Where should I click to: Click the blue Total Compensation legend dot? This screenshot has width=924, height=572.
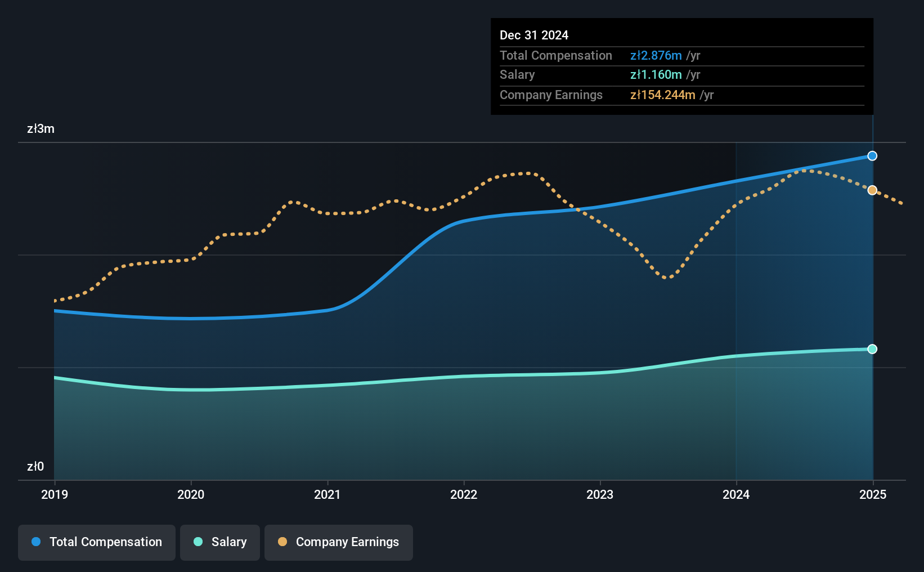click(x=36, y=542)
